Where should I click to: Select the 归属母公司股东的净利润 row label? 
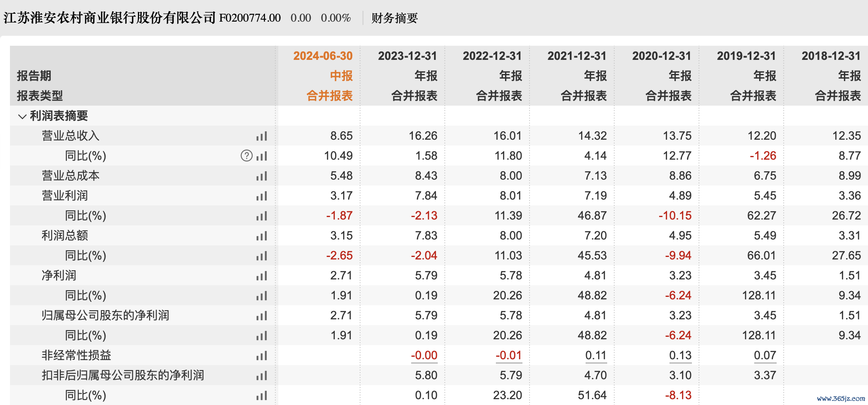[105, 316]
